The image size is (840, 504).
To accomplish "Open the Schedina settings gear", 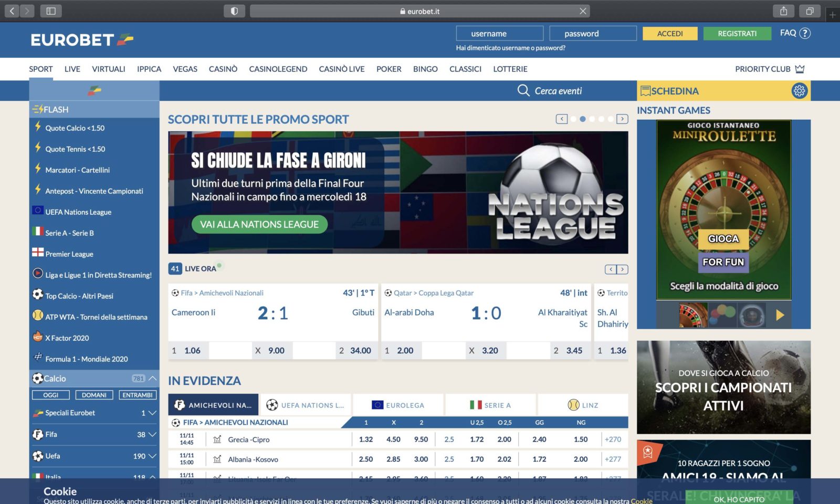I will pos(800,90).
